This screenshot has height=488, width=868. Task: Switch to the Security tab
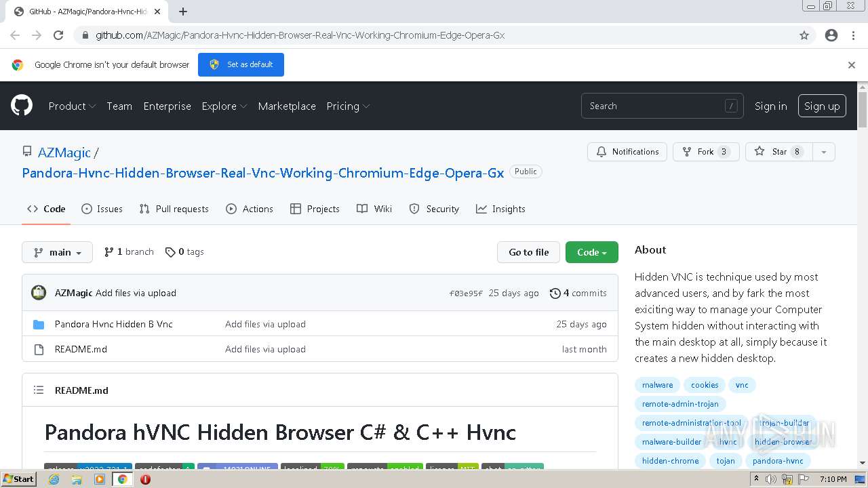click(434, 209)
